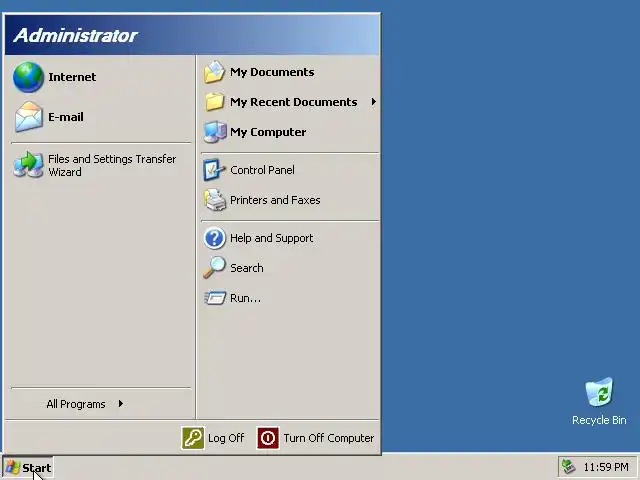This screenshot has height=480, width=640.
Task: Open the Internet menu entry label
Action: (x=72, y=77)
